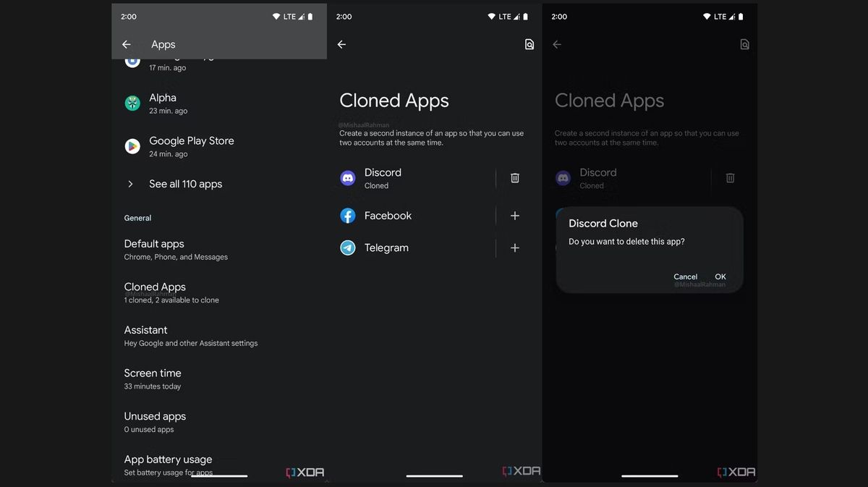Tap the navigation handle bar in right screen
The height and width of the screenshot is (487, 868).
pos(650,475)
